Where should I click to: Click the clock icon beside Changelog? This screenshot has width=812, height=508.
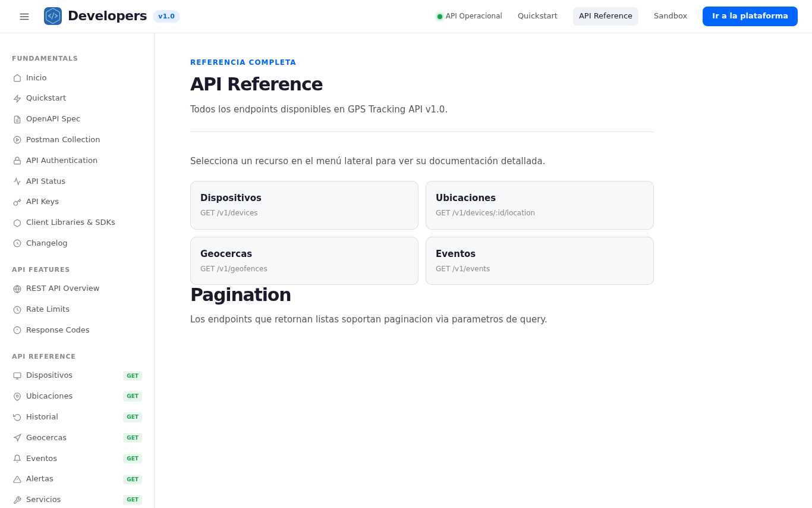(17, 243)
